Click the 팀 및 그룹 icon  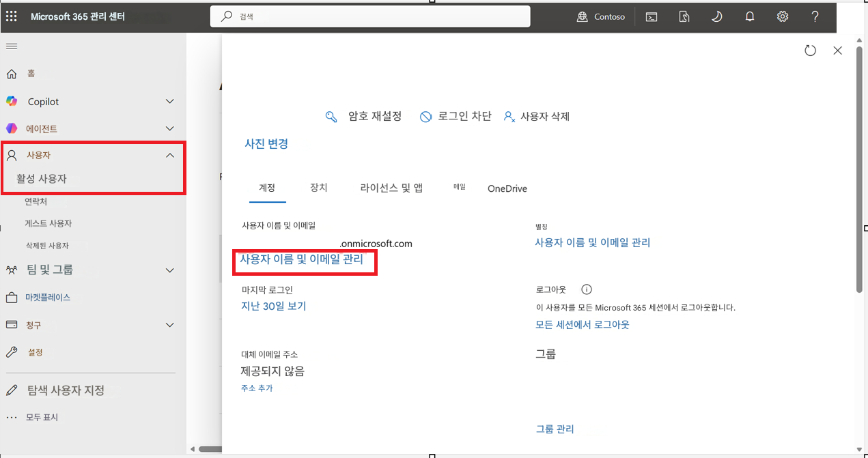[x=12, y=270]
